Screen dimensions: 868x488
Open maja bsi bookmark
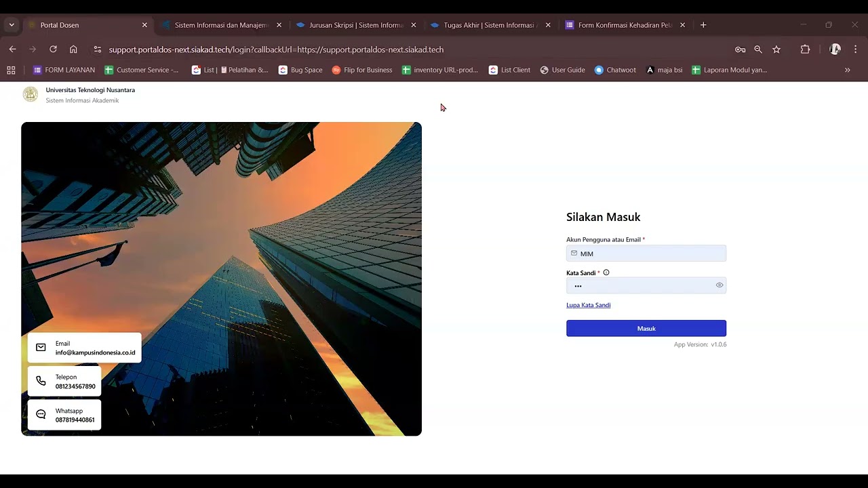(x=664, y=70)
